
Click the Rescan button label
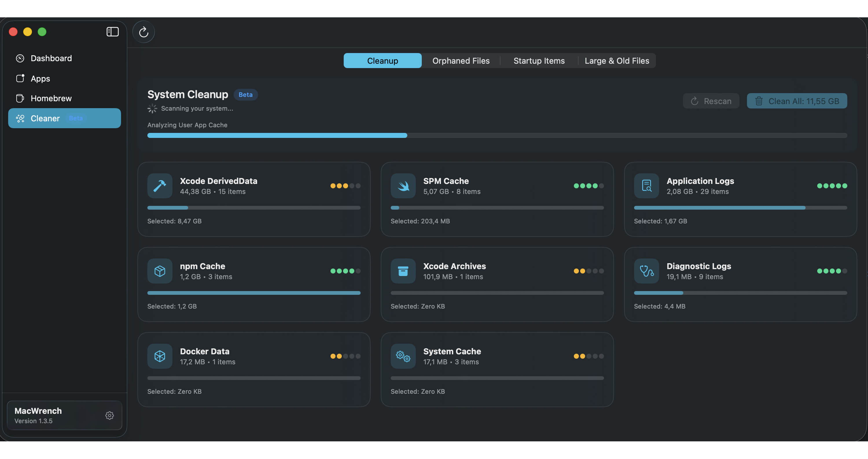point(718,101)
